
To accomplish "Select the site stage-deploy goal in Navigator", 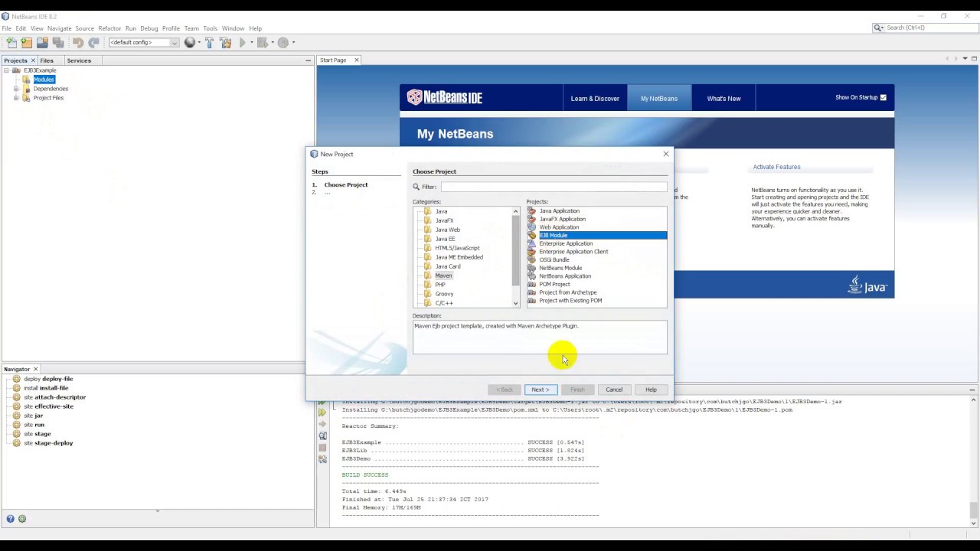I will coord(48,443).
